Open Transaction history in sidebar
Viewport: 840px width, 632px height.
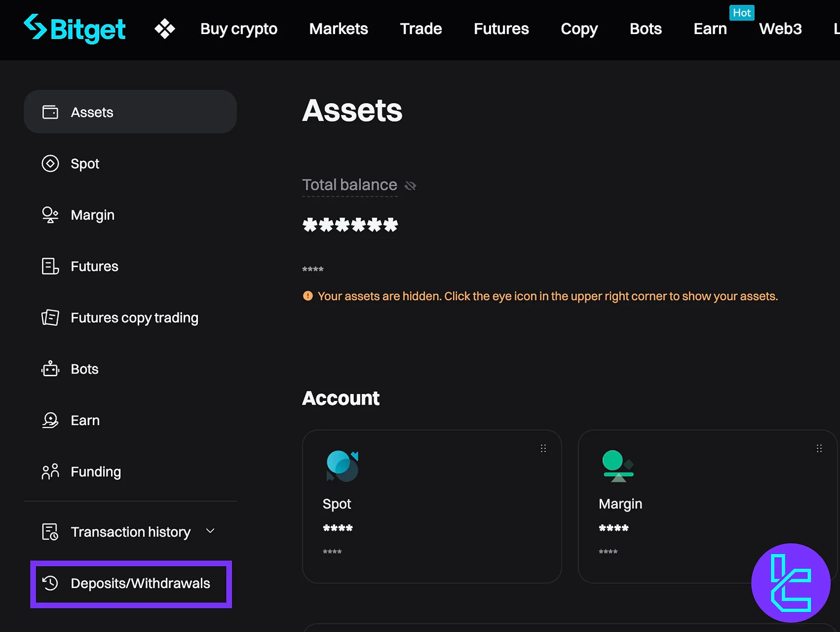point(131,532)
